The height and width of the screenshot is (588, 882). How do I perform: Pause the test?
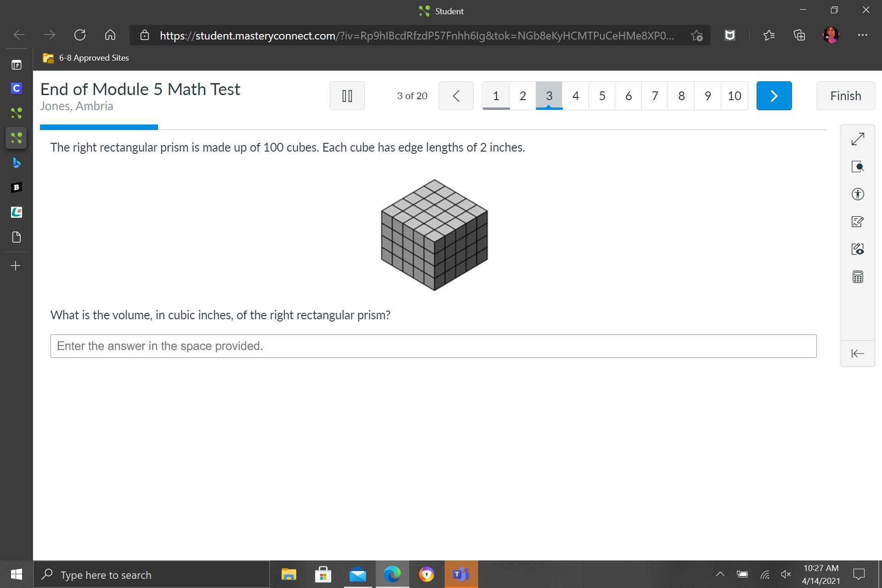click(x=347, y=96)
